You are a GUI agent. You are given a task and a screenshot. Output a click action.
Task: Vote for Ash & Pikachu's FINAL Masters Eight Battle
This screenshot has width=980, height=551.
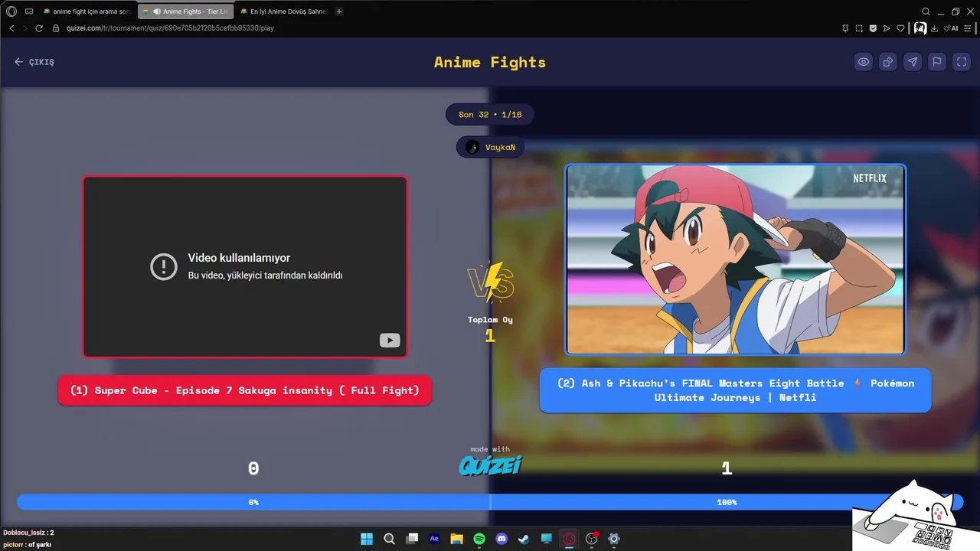click(735, 390)
